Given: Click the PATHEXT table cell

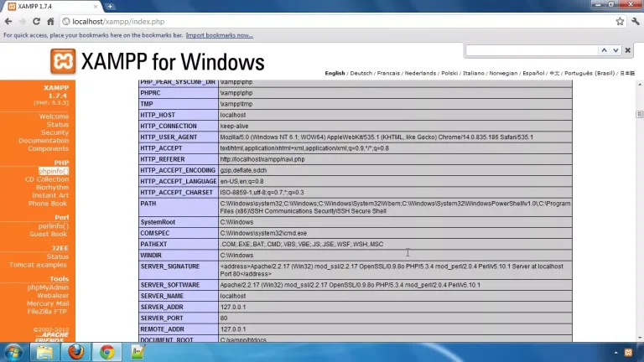Looking at the screenshot, I should (x=178, y=244).
